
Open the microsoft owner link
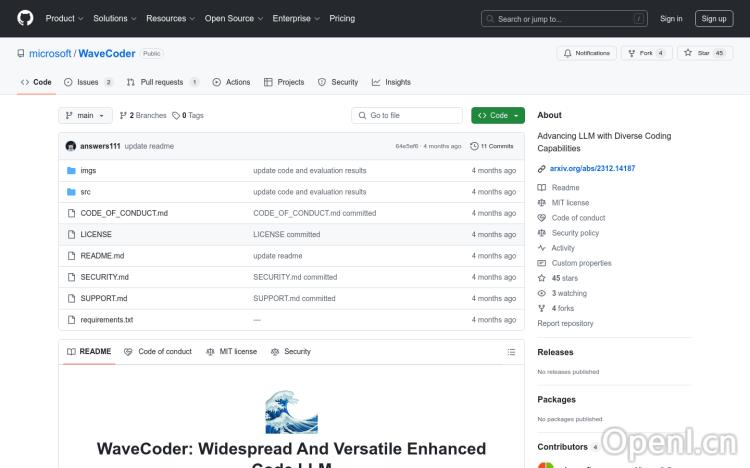coord(50,54)
